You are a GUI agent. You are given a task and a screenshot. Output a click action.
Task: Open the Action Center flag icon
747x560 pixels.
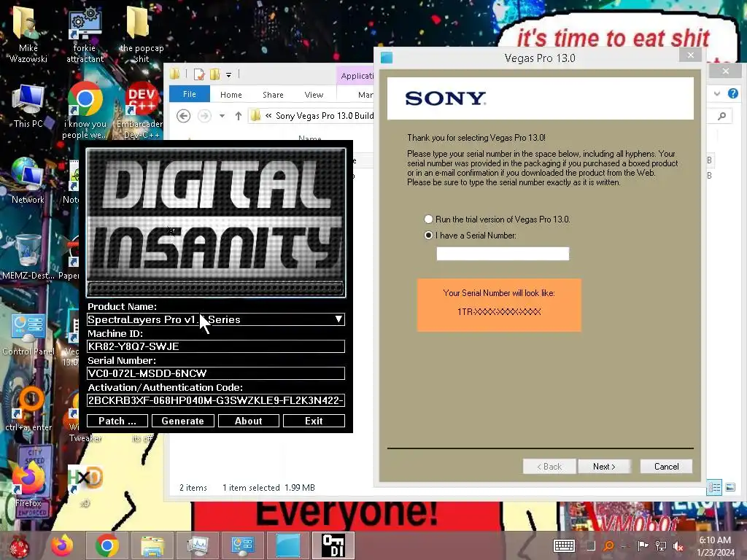[643, 545]
